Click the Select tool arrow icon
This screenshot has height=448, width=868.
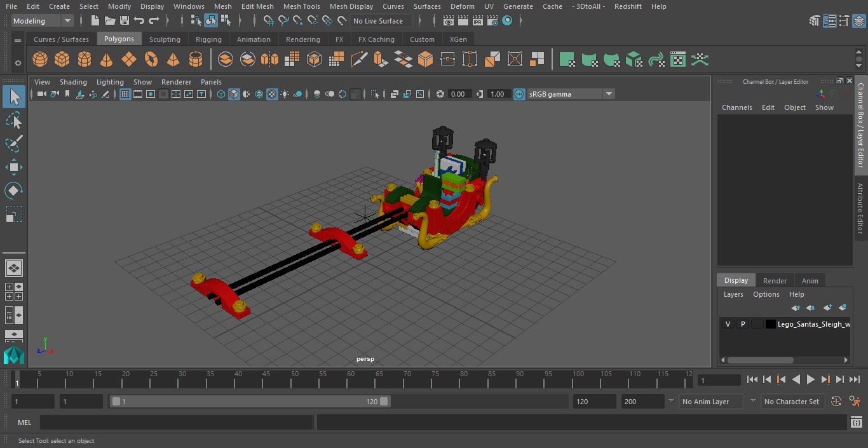(x=14, y=97)
